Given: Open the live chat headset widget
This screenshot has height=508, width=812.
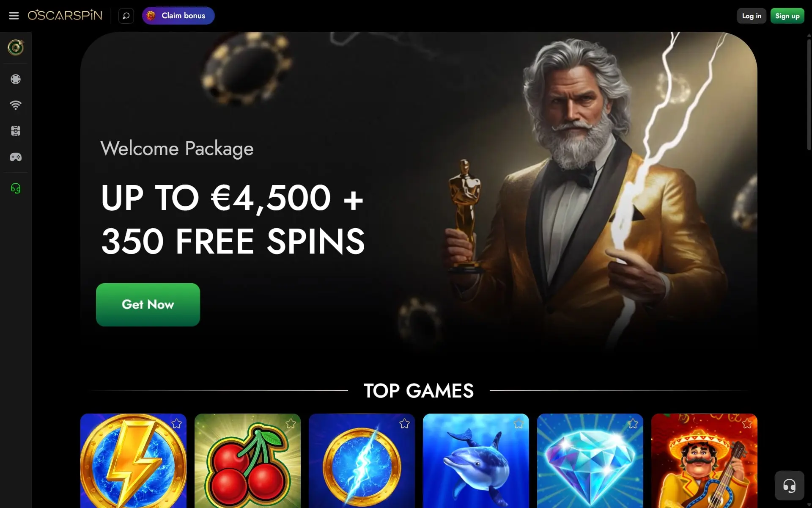Looking at the screenshot, I should (789, 485).
